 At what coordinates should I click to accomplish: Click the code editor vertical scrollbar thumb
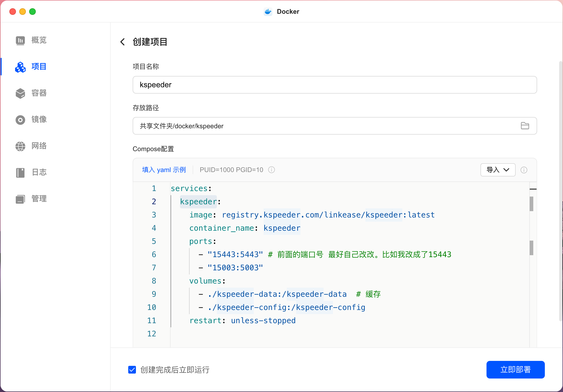coord(531,204)
